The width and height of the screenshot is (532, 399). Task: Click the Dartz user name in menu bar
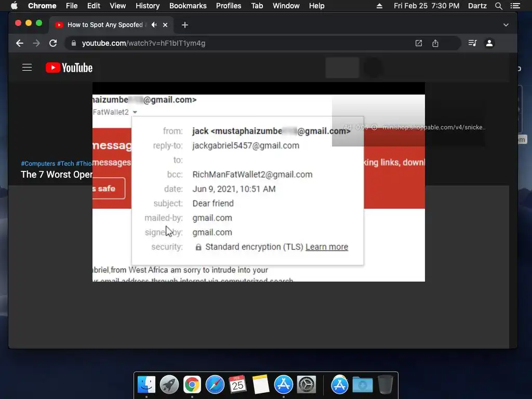(x=477, y=6)
